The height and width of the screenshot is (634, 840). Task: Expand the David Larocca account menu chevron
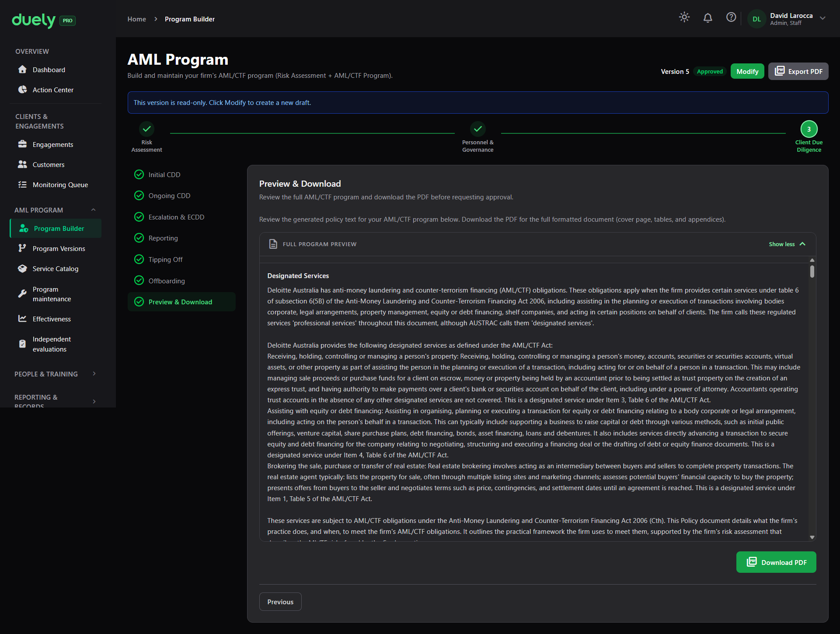pos(823,18)
